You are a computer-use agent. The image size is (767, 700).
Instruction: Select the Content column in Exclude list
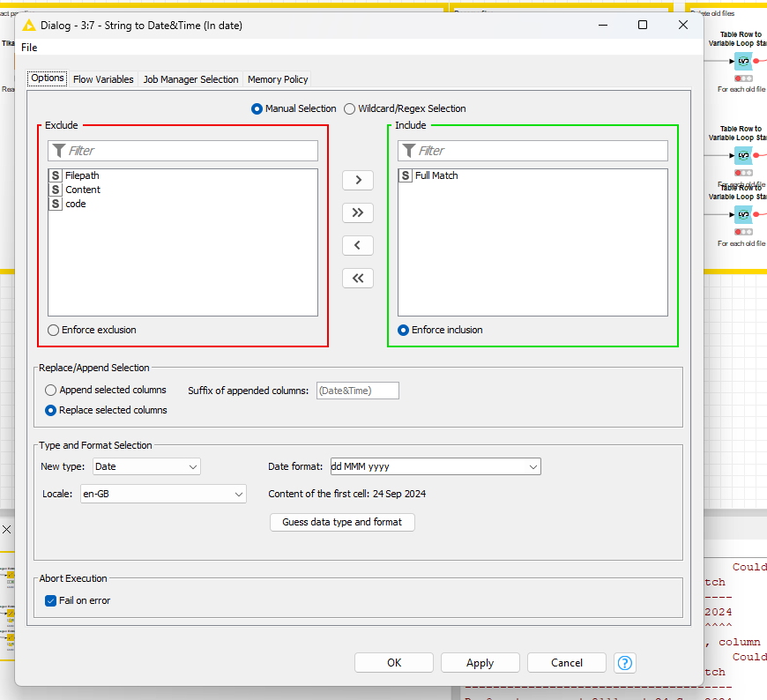click(x=82, y=190)
